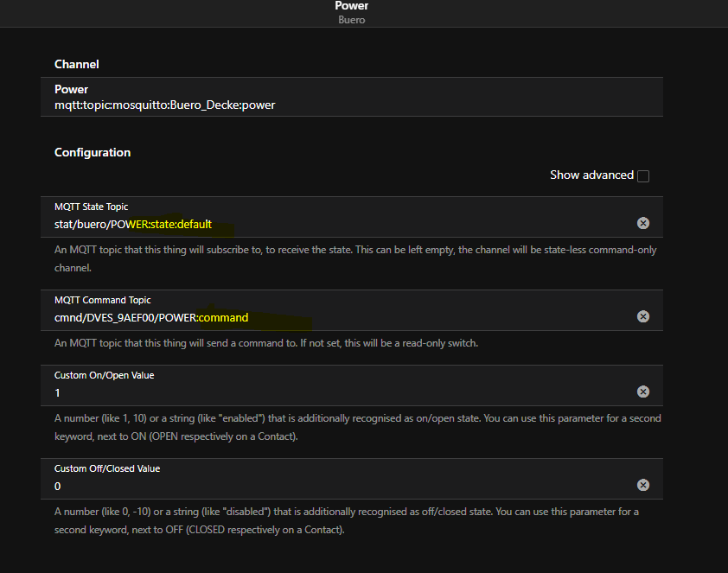Screen dimensions: 728x573
Task: Click the mqtt:topic:mosquitto:Buero_Decke:power channel UID
Action: click(x=165, y=105)
